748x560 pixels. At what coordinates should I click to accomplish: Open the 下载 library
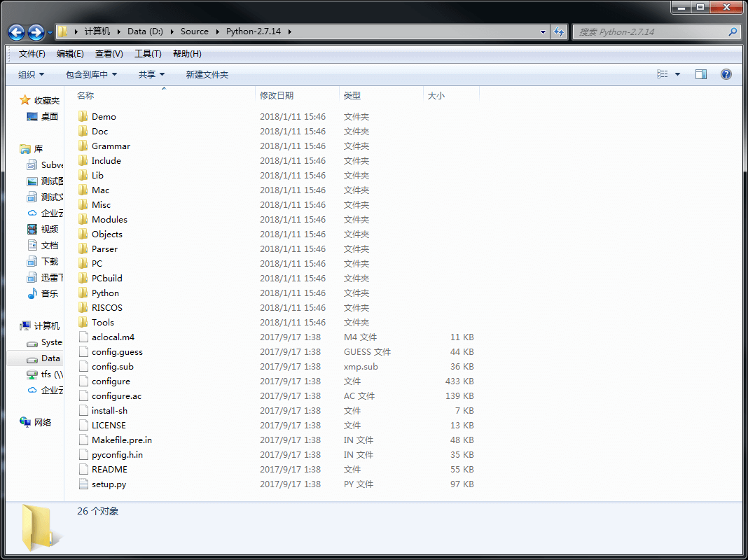pos(43,262)
